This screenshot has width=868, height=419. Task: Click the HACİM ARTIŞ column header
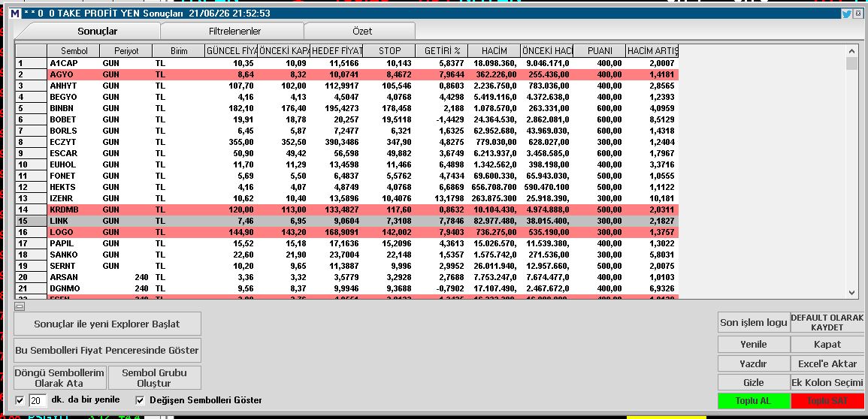(652, 51)
